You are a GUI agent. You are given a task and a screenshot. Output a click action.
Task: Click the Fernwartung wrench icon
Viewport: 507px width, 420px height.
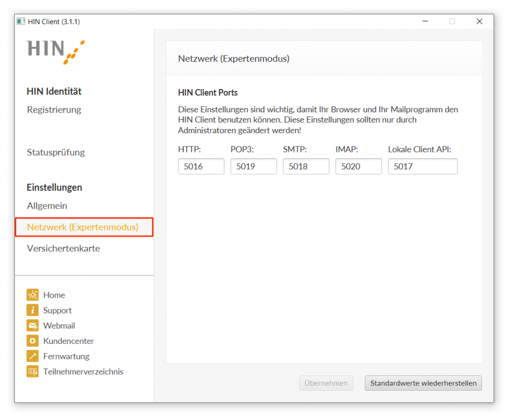point(32,356)
